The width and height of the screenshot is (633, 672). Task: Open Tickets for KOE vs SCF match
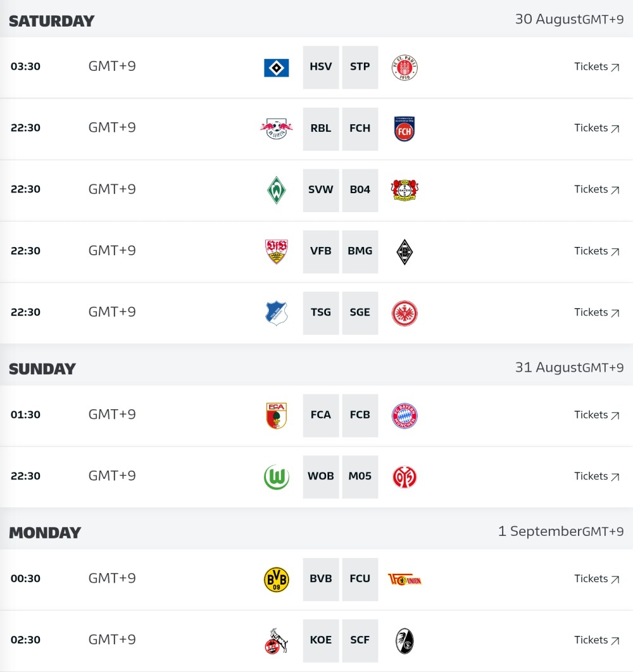(596, 640)
